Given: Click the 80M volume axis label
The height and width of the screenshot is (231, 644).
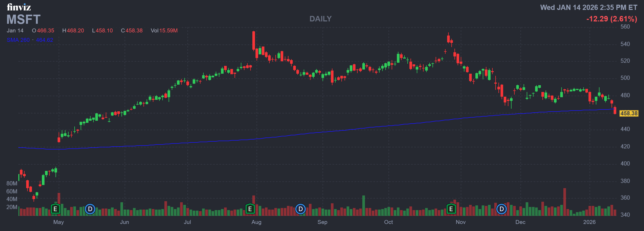Looking at the screenshot, I should pyautogui.click(x=12, y=183).
